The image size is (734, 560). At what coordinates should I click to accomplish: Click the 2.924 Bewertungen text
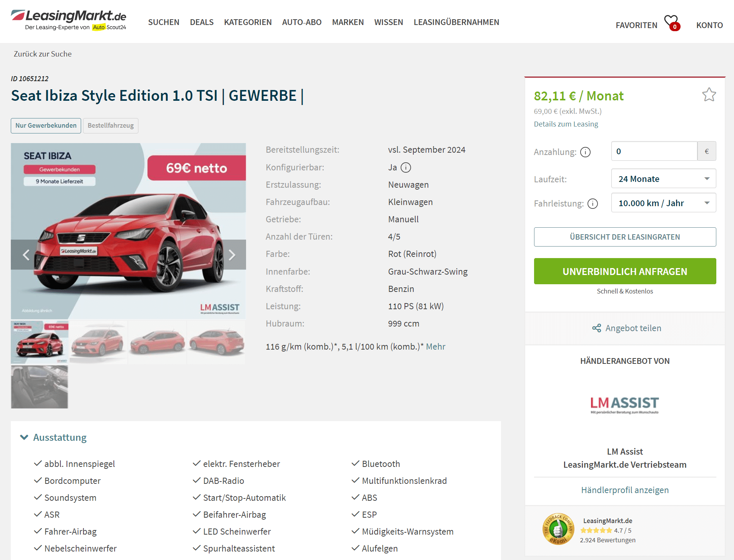(x=608, y=540)
